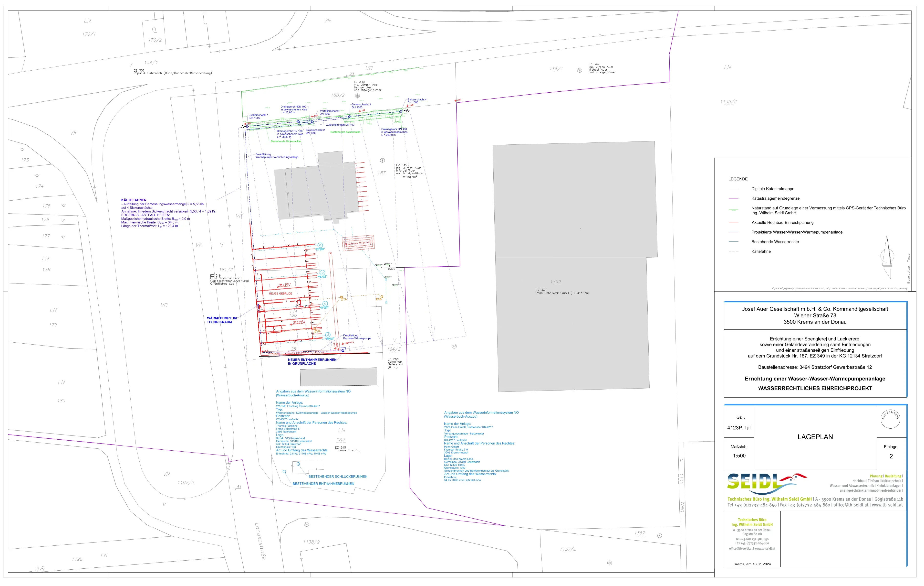Image resolution: width=924 pixels, height=586 pixels.
Task: Click the www.tb-seidl.at website text
Action: [887, 505]
